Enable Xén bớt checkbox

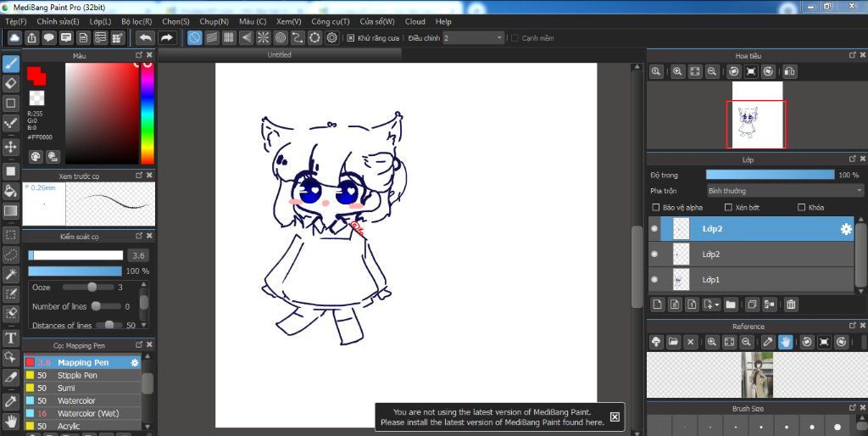[728, 207]
